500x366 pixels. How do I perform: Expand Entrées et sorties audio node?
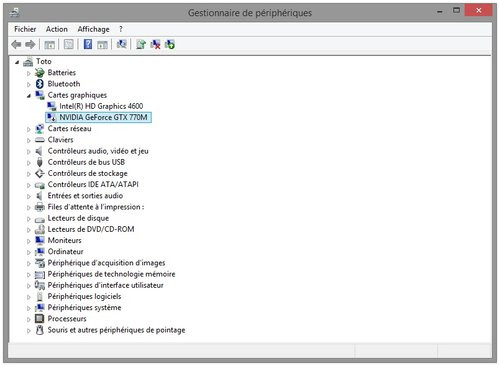pyautogui.click(x=29, y=196)
